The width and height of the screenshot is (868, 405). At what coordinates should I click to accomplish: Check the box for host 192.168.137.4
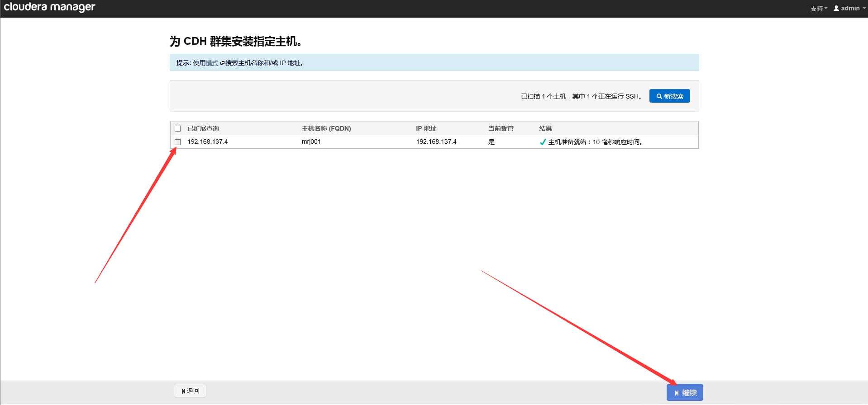tap(178, 142)
